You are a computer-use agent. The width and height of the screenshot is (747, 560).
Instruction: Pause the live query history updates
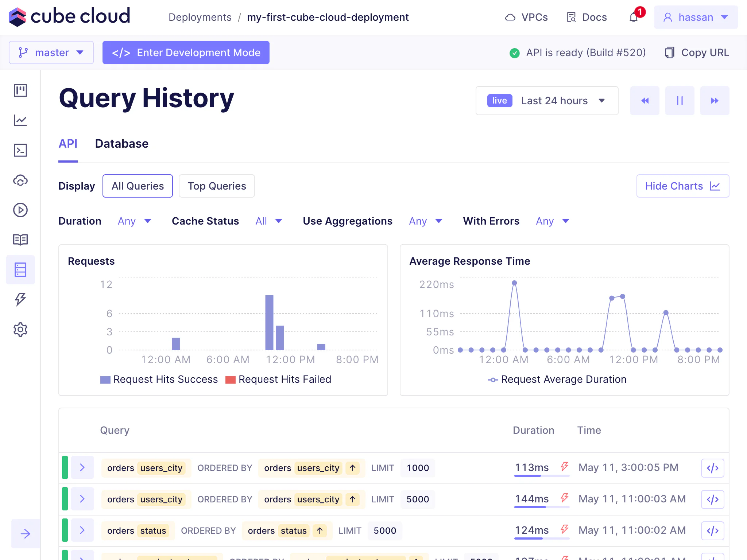pyautogui.click(x=680, y=101)
